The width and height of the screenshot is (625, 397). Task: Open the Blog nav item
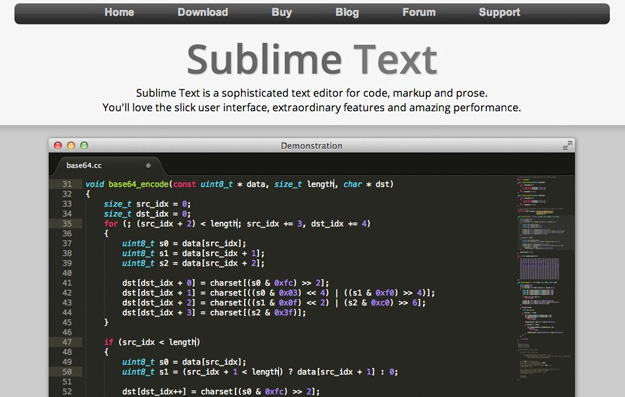click(x=347, y=12)
